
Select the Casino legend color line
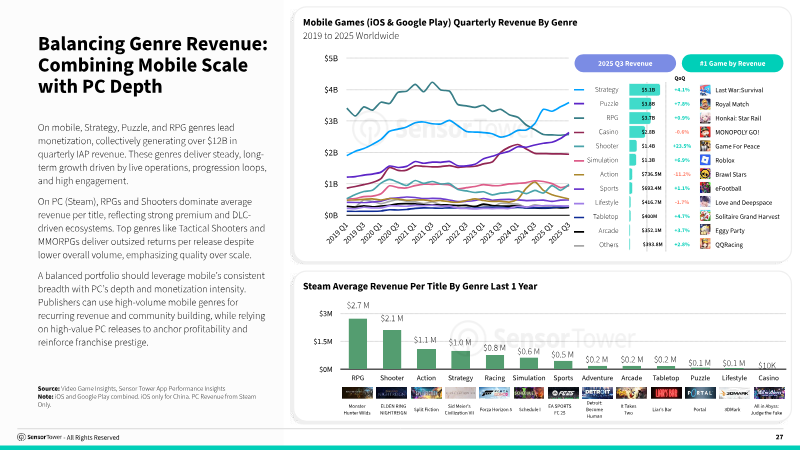579,132
